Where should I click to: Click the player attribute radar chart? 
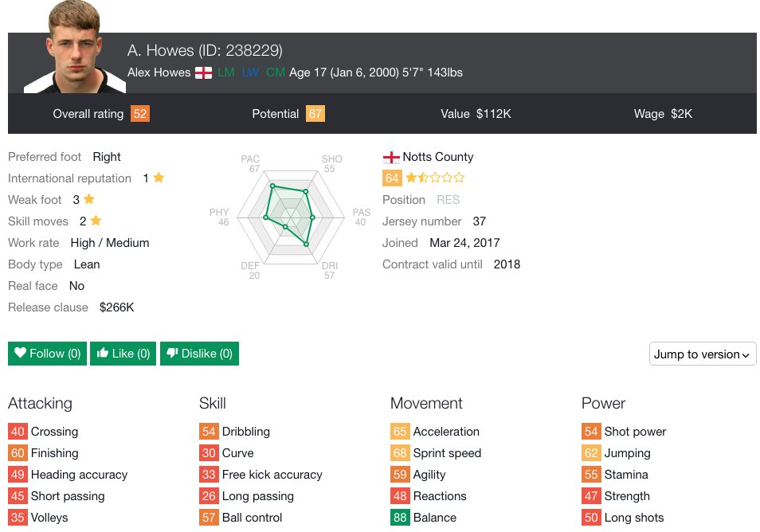pos(290,216)
